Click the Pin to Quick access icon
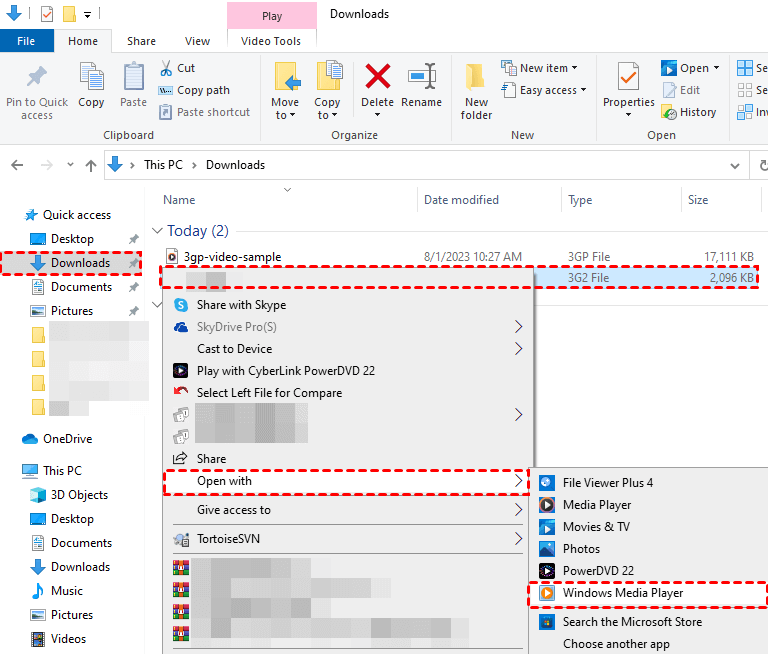768x654 pixels. tap(37, 76)
